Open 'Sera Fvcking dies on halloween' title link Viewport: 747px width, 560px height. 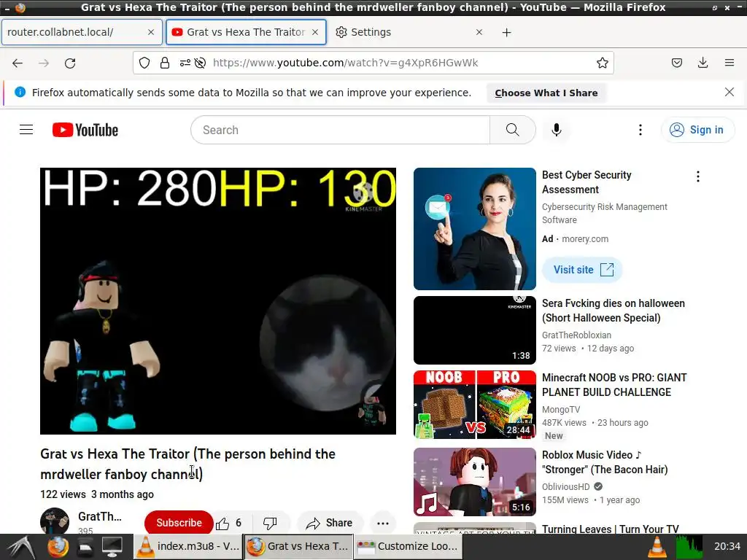pos(613,311)
